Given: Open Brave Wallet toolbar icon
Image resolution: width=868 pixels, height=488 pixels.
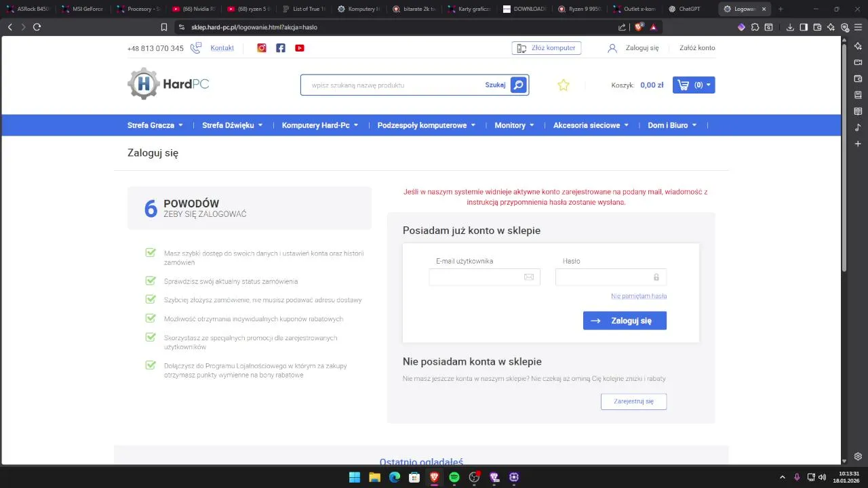Looking at the screenshot, I should (818, 27).
